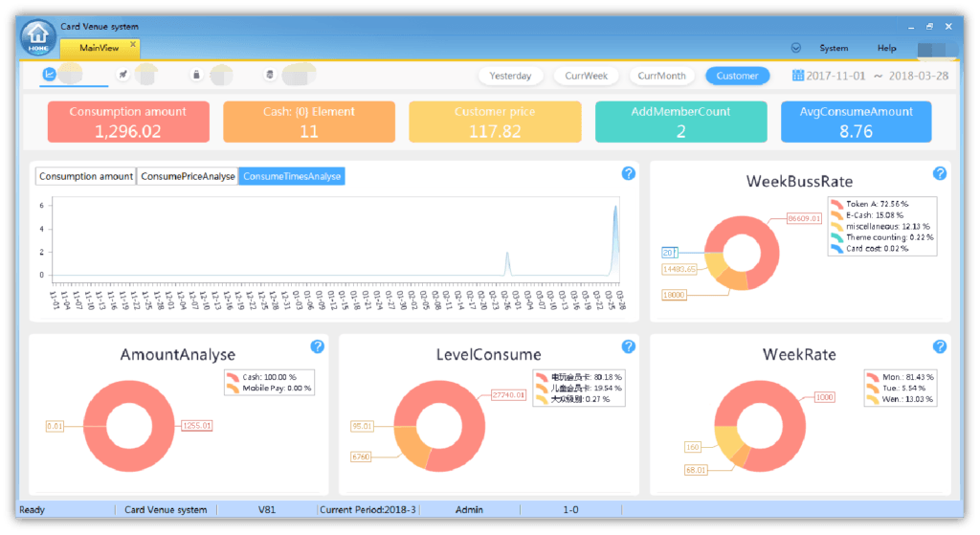
Task: Select the CurrWeek filter button
Action: (586, 76)
